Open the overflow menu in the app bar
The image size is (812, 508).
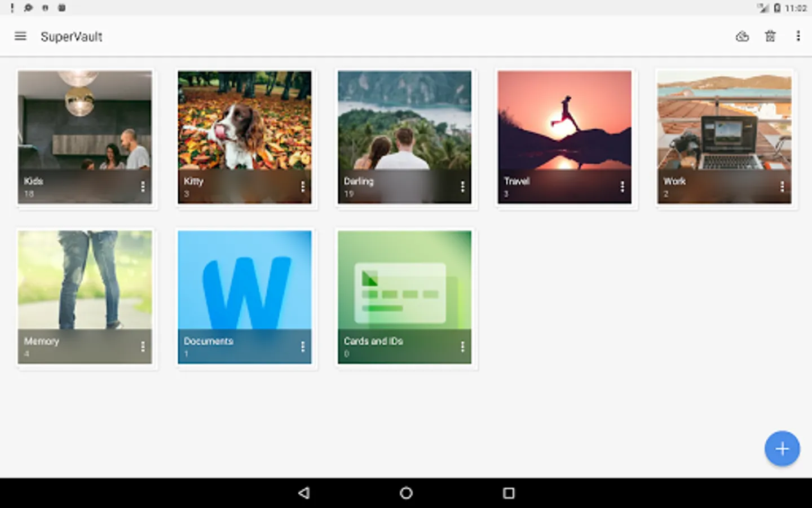(x=798, y=36)
